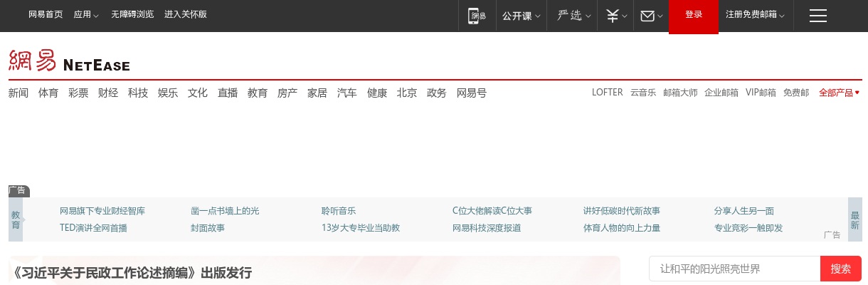Open the 健康 channel
The width and height of the screenshot is (868, 285).
click(377, 93)
